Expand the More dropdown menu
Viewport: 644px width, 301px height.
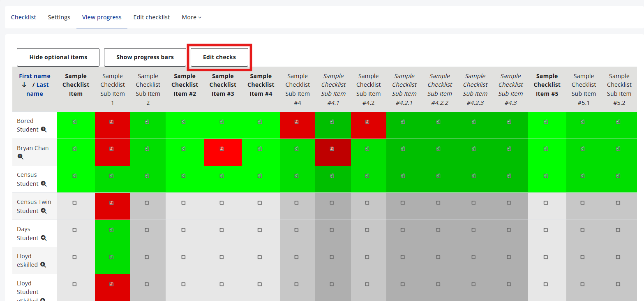(192, 17)
